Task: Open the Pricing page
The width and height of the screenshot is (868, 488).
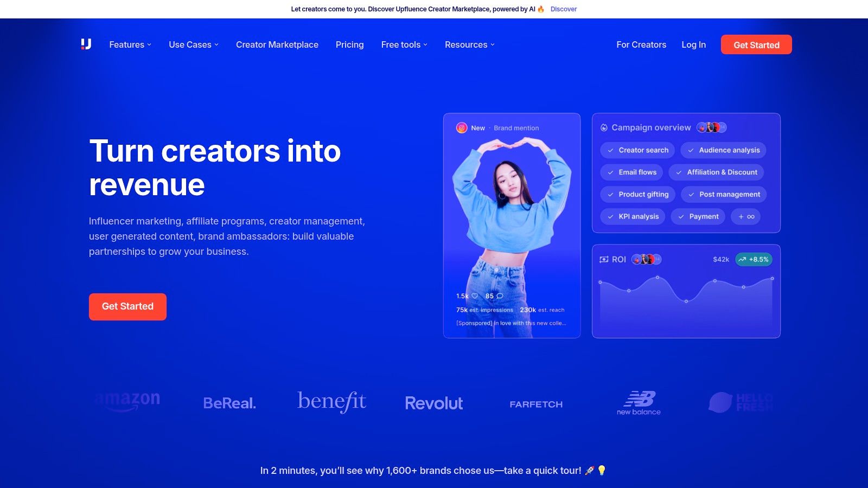Action: (349, 45)
